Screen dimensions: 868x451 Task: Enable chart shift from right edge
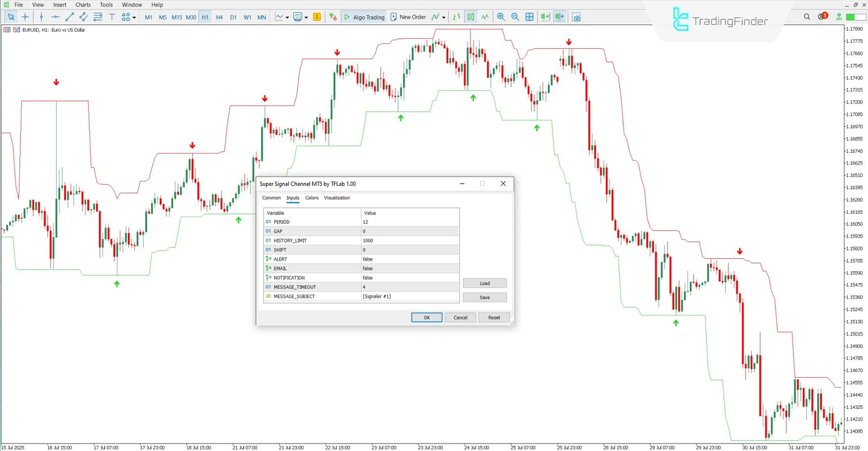tap(559, 17)
